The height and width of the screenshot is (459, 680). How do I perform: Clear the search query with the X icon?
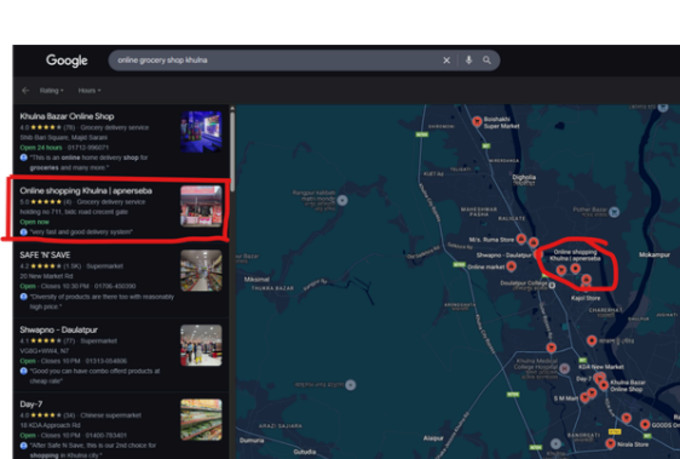point(446,60)
